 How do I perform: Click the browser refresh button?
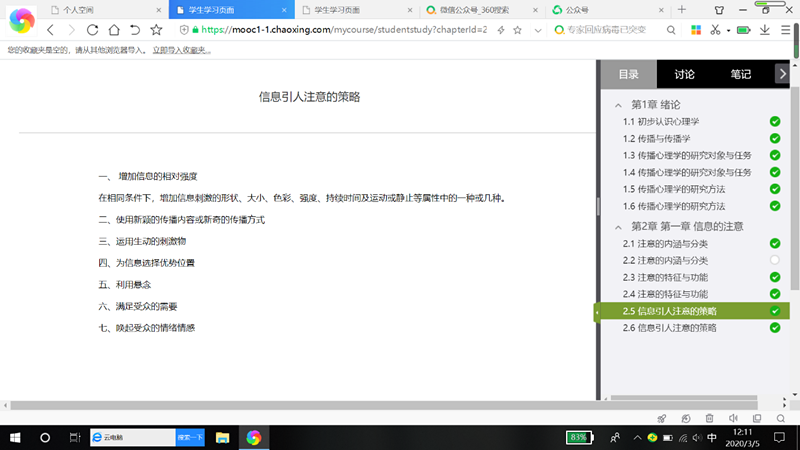[92, 30]
